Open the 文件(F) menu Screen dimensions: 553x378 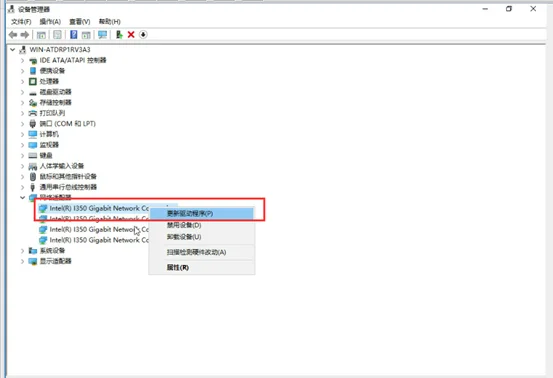[x=21, y=22]
